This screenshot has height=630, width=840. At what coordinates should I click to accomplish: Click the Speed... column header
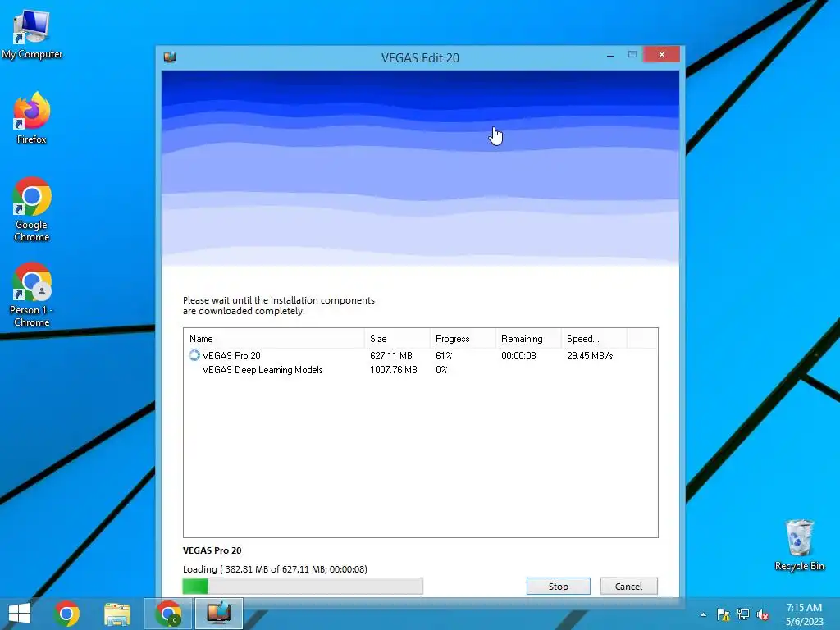tap(594, 339)
